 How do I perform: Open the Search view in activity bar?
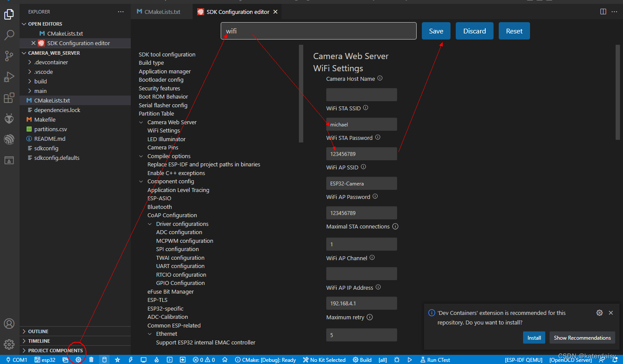click(9, 35)
